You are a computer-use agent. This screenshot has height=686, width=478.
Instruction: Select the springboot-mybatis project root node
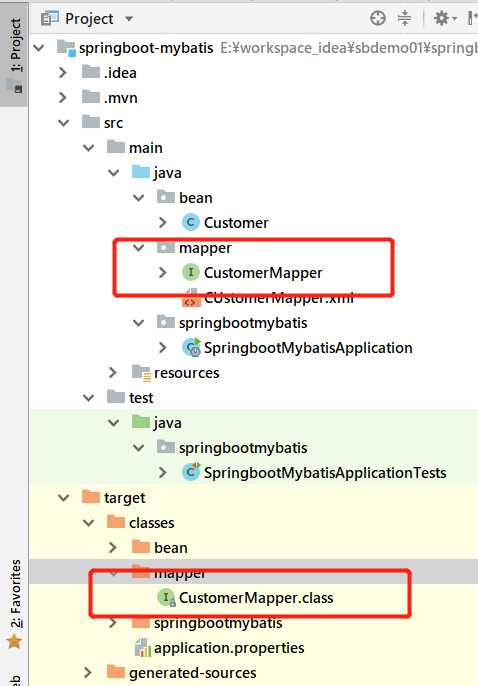146,48
